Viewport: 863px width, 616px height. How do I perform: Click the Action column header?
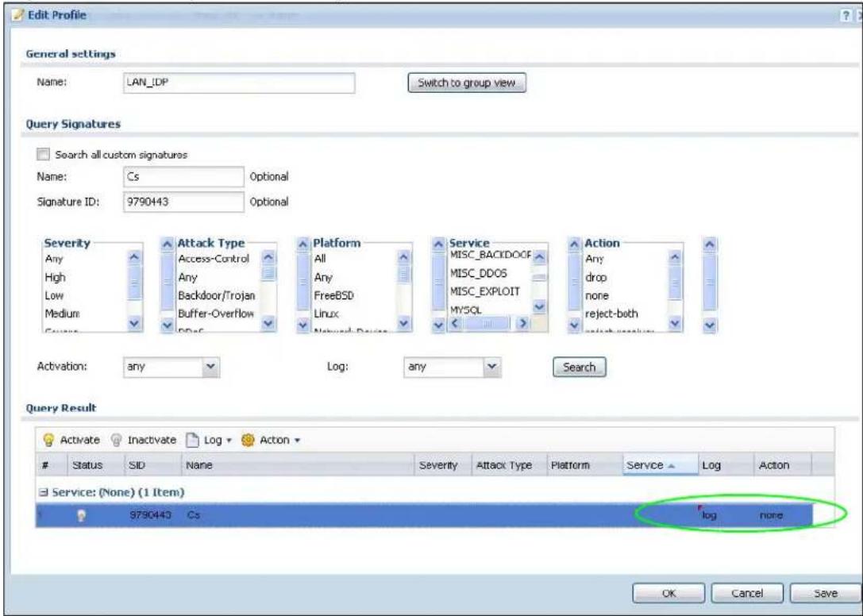[782, 466]
